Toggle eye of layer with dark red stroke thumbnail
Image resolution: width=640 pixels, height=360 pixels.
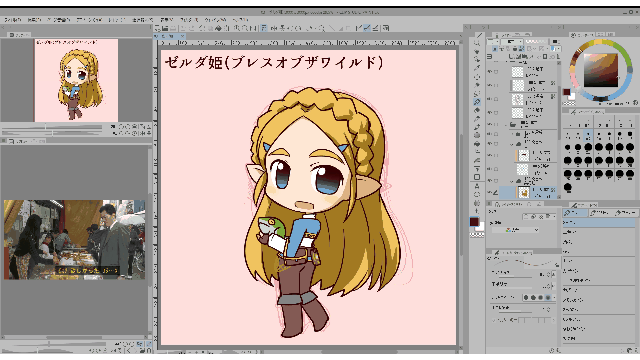[490, 156]
